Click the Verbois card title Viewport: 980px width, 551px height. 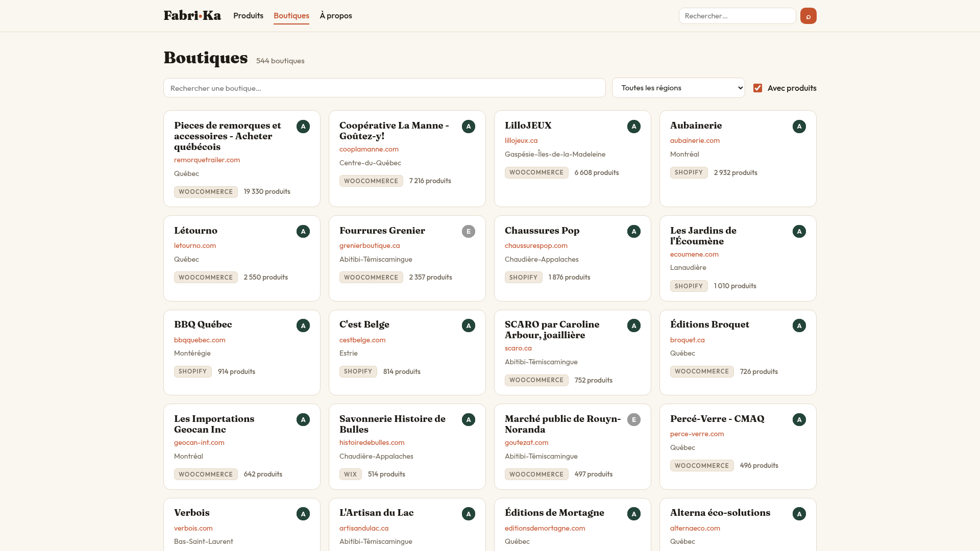pyautogui.click(x=191, y=513)
